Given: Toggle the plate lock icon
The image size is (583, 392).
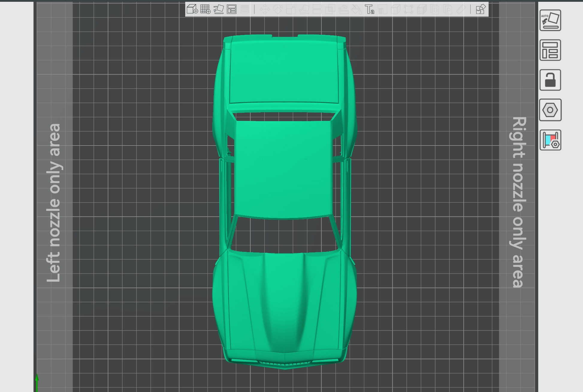Looking at the screenshot, I should point(550,80).
